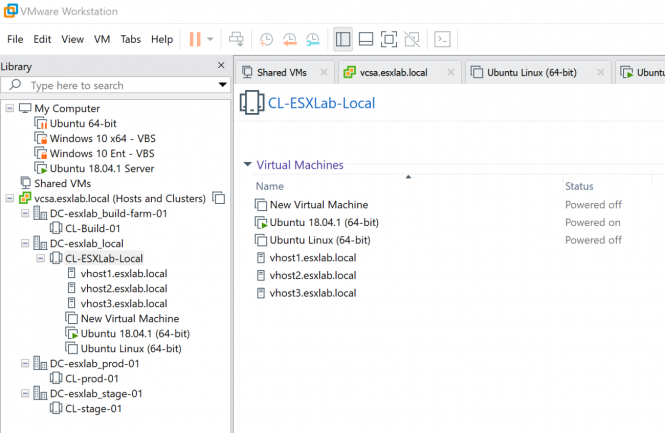This screenshot has height=433, width=665.
Task: Click the VMware Workstation title bar logo
Action: coord(10,11)
